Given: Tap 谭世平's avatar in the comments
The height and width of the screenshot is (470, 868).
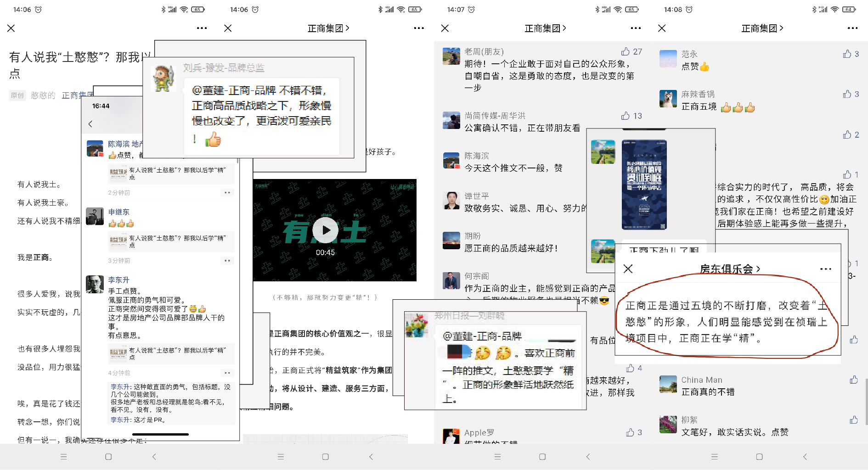Looking at the screenshot, I should (451, 201).
